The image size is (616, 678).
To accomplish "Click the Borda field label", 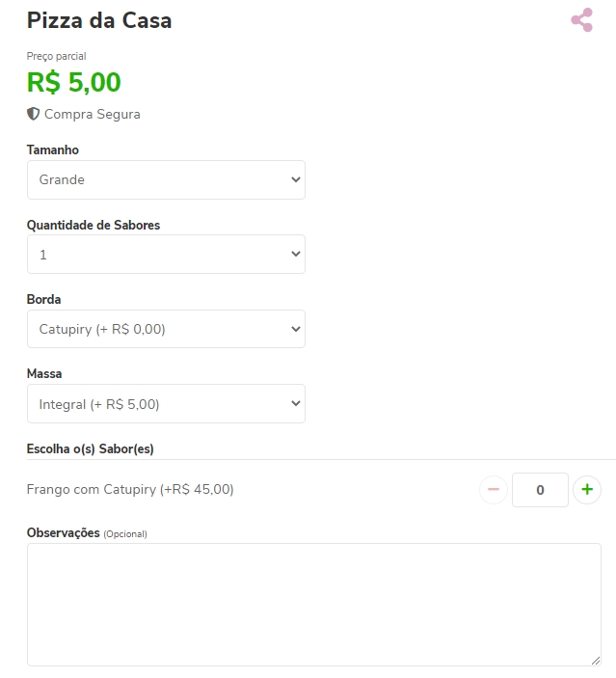I will click(x=44, y=299).
